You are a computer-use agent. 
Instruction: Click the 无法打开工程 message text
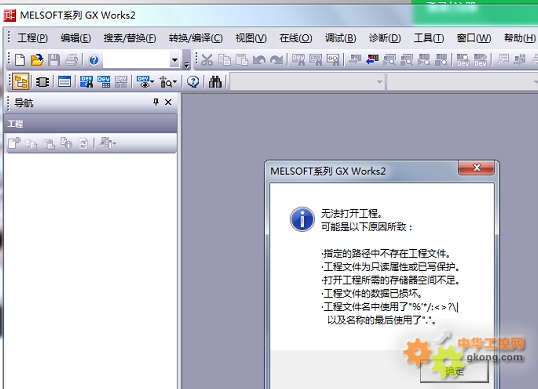click(x=351, y=213)
